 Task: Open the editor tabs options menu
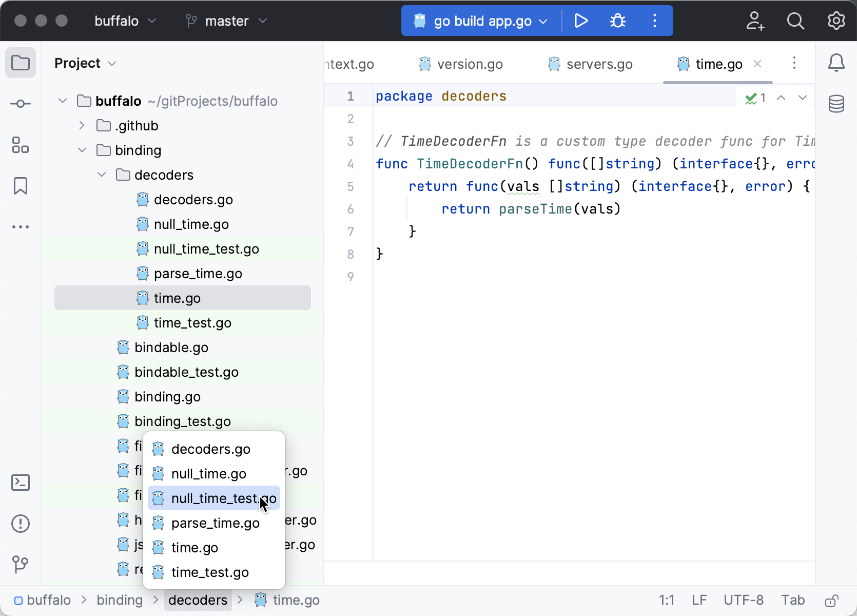(x=794, y=63)
